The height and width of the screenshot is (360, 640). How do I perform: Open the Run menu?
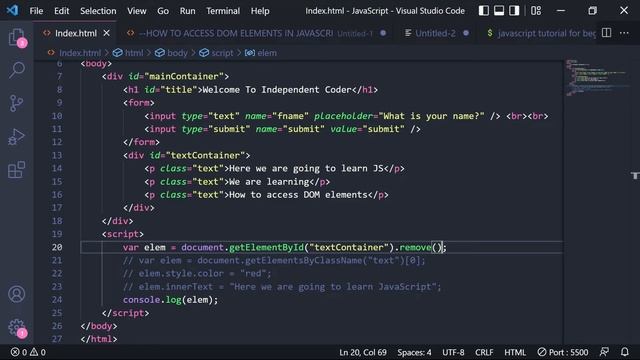[187, 11]
